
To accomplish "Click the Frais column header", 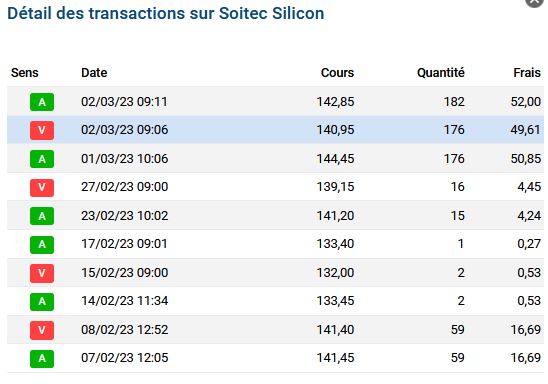I will pyautogui.click(x=527, y=73).
